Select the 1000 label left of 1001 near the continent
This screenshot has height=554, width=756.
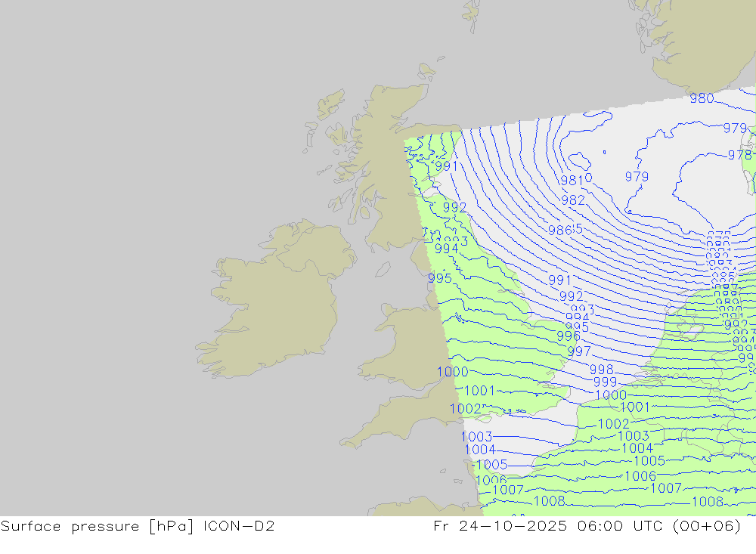(611, 395)
